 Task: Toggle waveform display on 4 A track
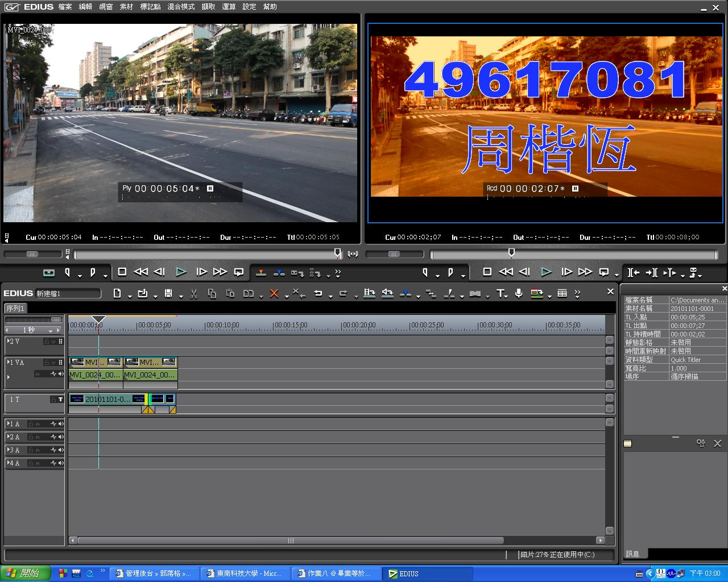point(53,463)
